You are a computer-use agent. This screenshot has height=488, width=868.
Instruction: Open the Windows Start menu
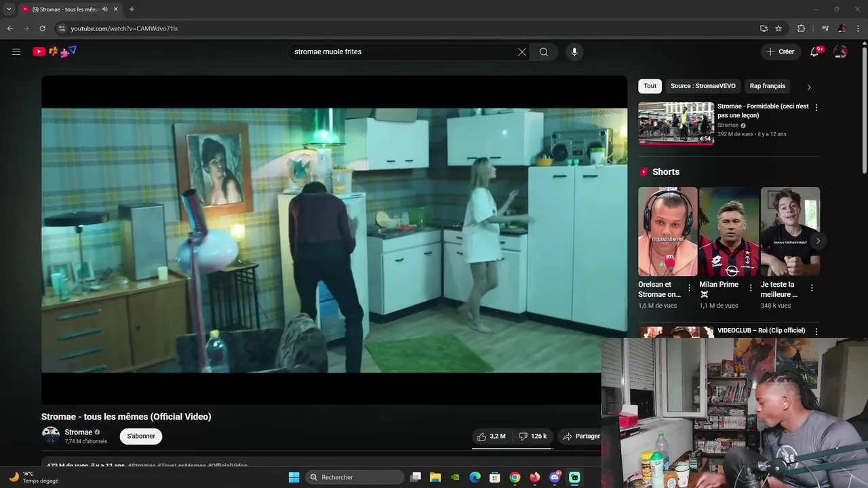pos(294,477)
